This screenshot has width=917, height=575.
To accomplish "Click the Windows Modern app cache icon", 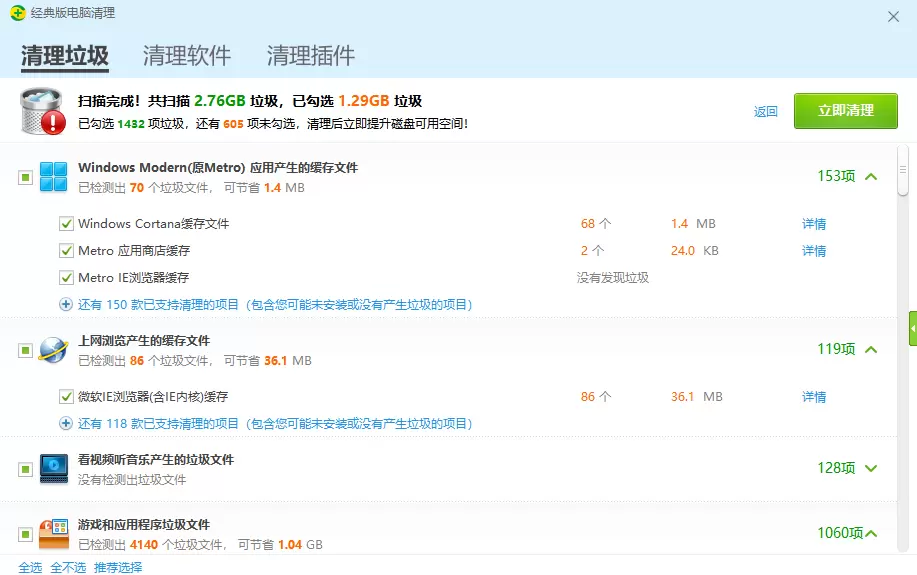I will [x=54, y=177].
